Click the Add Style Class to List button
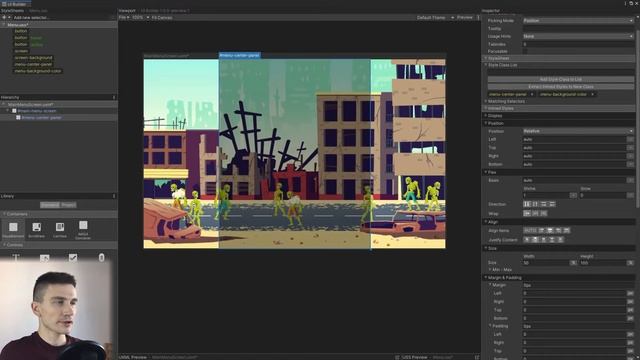The width and height of the screenshot is (640, 360). [561, 79]
